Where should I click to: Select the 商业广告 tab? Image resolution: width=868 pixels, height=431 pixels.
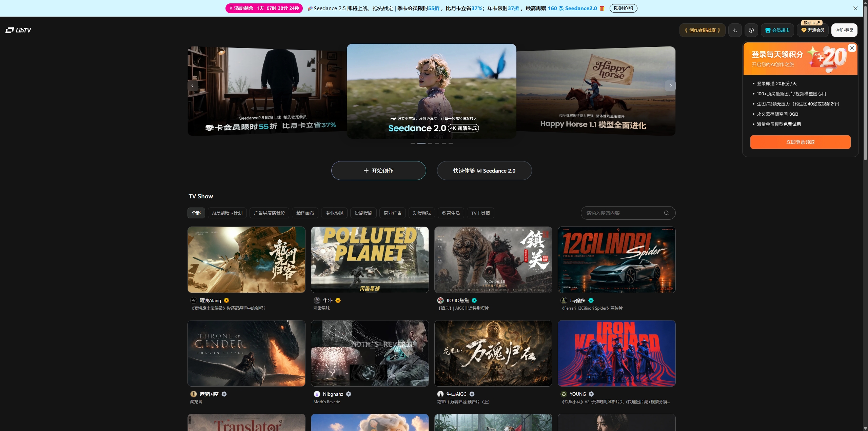tap(393, 213)
